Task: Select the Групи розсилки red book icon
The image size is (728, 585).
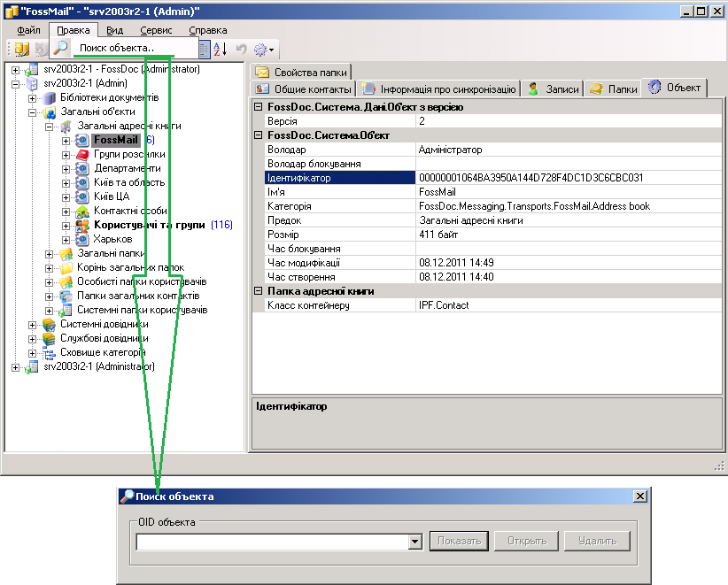Action: tap(82, 154)
